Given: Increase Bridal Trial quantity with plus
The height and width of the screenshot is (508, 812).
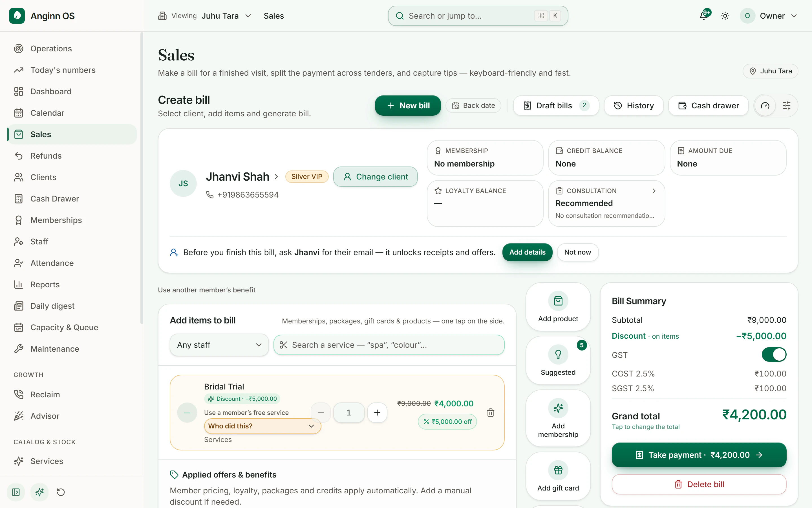Looking at the screenshot, I should [x=377, y=413].
